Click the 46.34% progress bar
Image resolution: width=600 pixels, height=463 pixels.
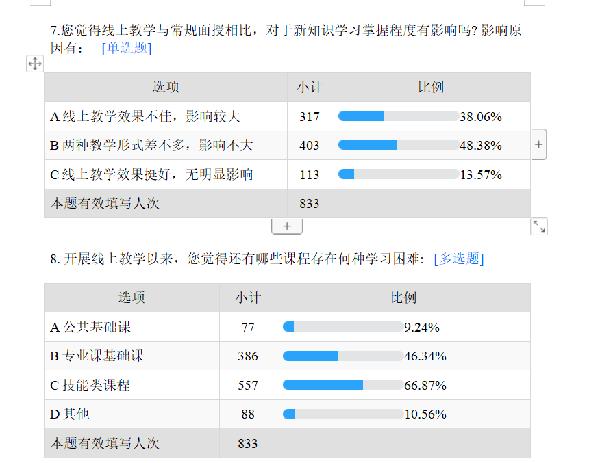tap(342, 355)
